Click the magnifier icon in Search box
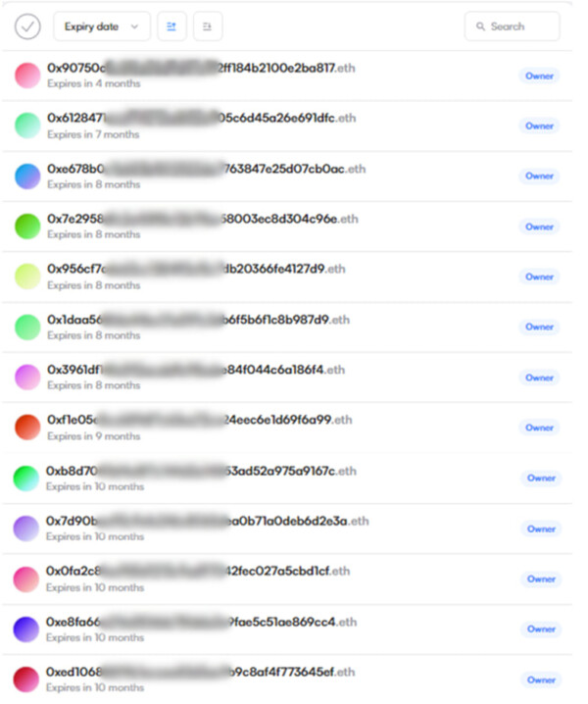The image size is (588, 704). 480,26
